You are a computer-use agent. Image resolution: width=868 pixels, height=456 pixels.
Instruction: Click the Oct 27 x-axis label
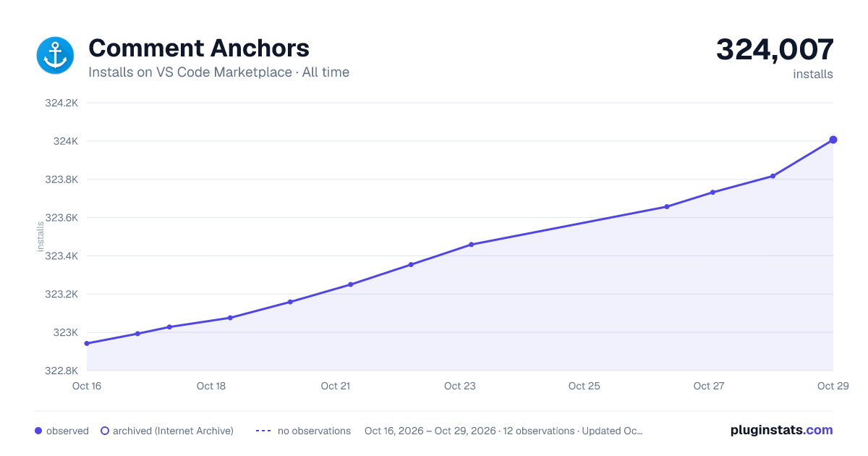(x=709, y=386)
